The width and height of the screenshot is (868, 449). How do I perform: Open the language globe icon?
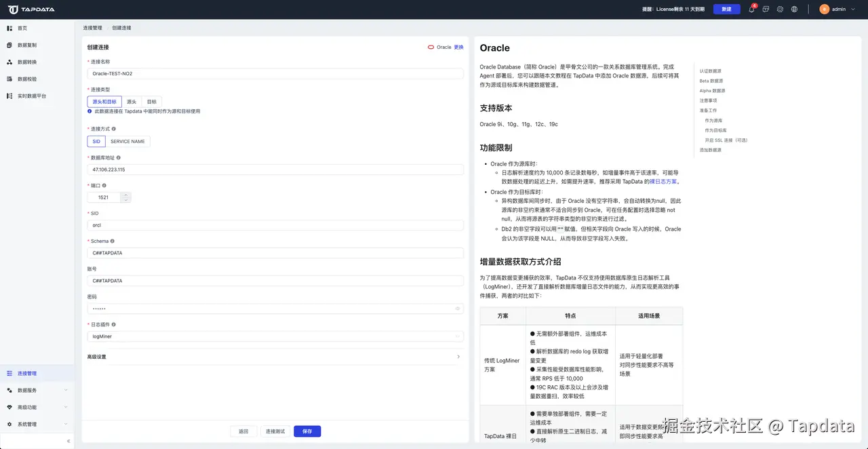[794, 9]
